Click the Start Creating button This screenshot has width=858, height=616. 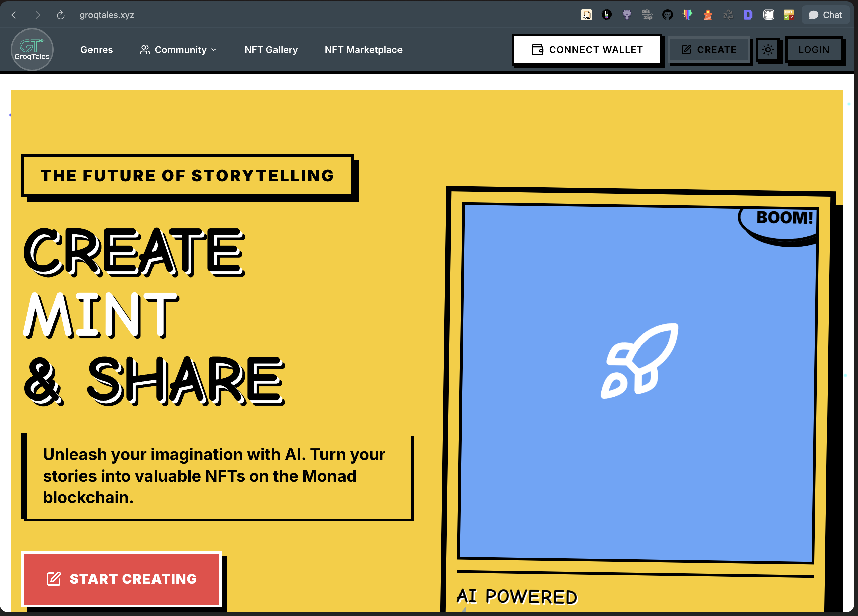[x=122, y=579]
